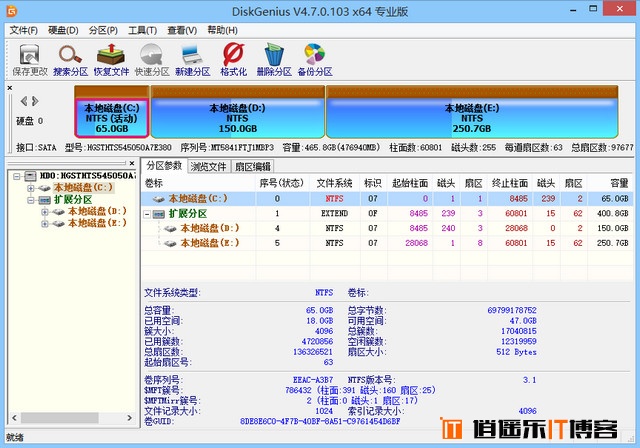The height and width of the screenshot is (448, 640).
Task: Open the 硬盘(D) menu
Action: (63, 30)
